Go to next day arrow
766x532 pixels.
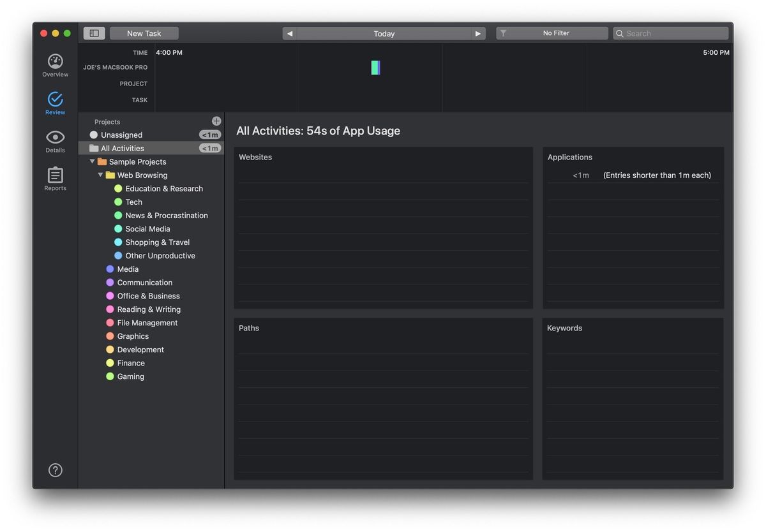[478, 33]
